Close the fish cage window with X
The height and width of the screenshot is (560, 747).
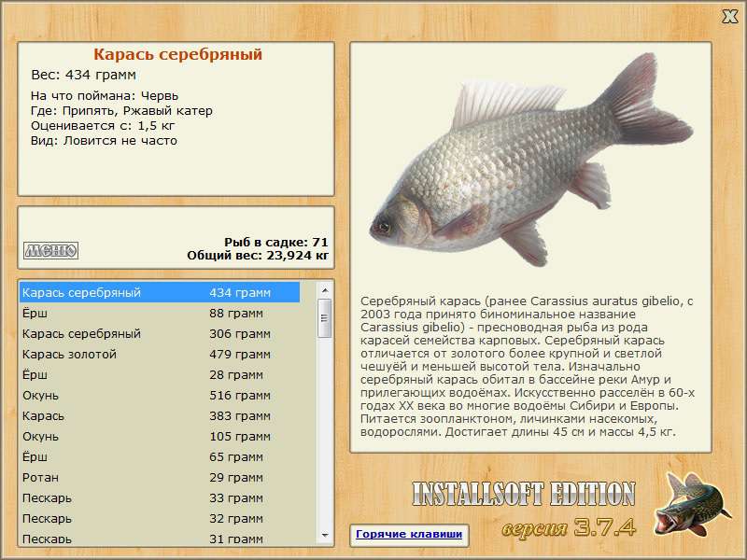[729, 16]
